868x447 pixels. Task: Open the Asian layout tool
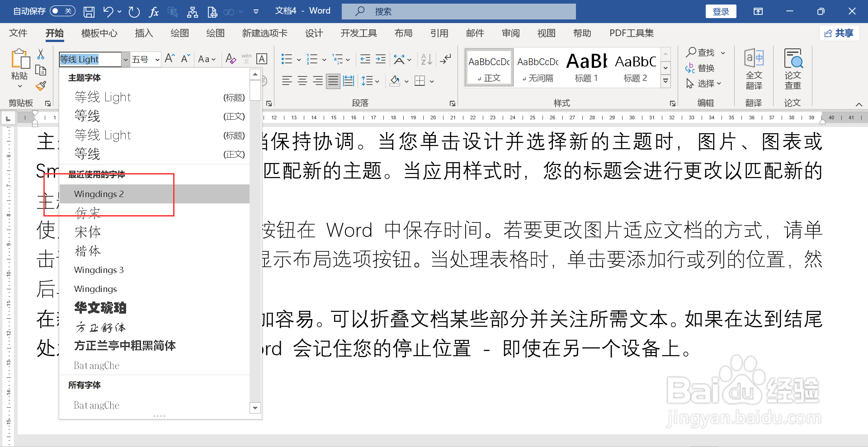399,59
